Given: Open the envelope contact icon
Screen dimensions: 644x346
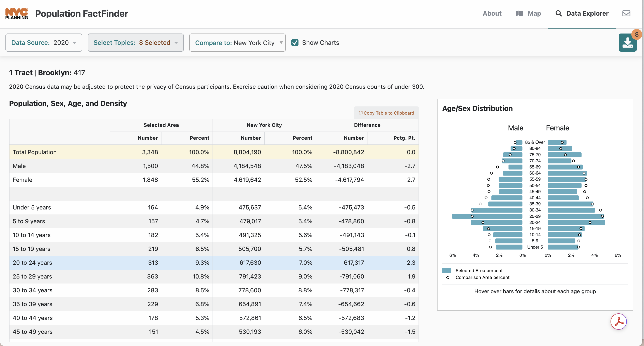Looking at the screenshot, I should pos(626,14).
